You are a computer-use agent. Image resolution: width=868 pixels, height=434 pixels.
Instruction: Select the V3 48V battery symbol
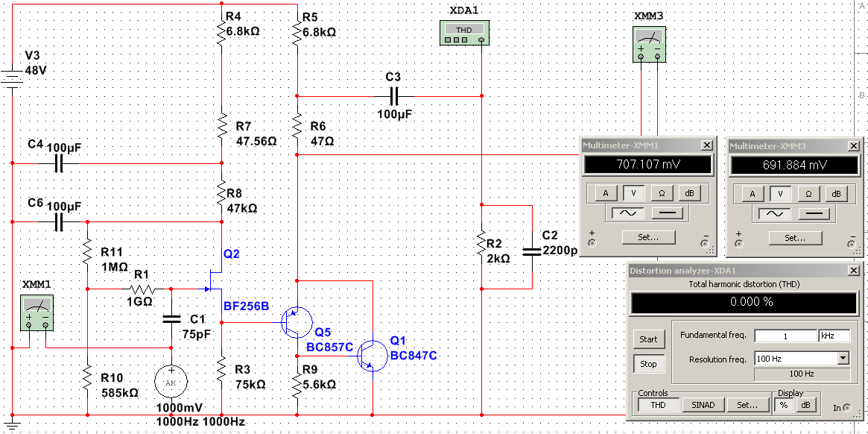pos(12,81)
